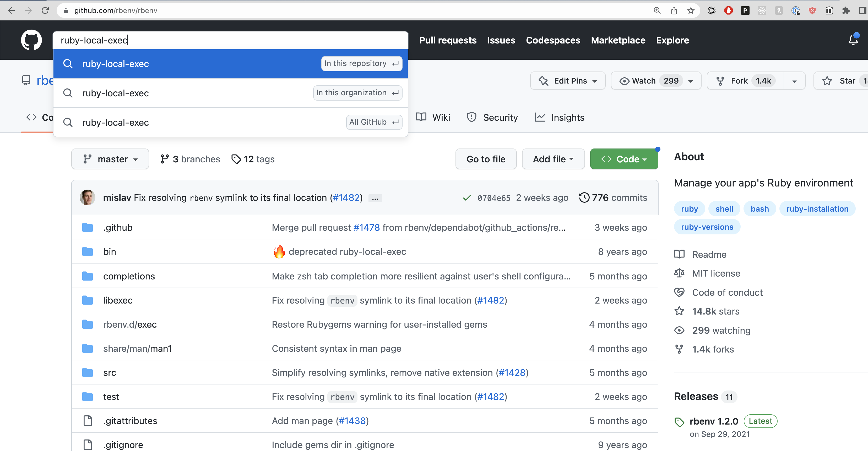The image size is (868, 451).
Task: Click the trash bin extension icon
Action: pyautogui.click(x=829, y=10)
